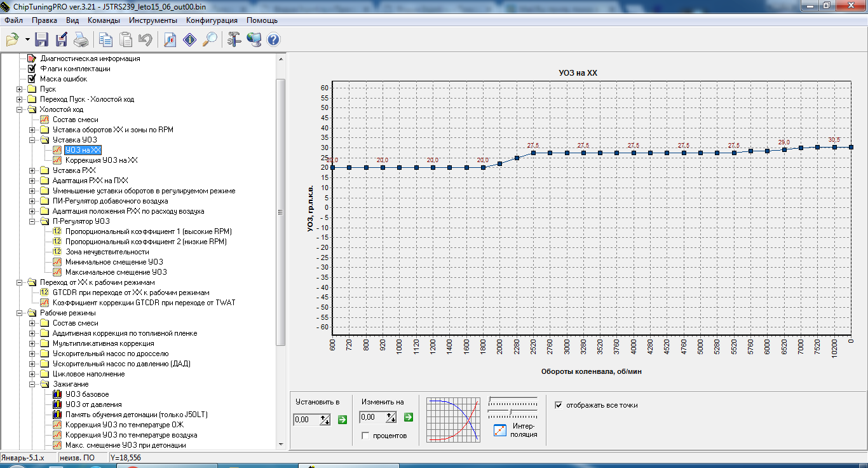Click the tree panel vertical scrollbar thumb

[281, 212]
